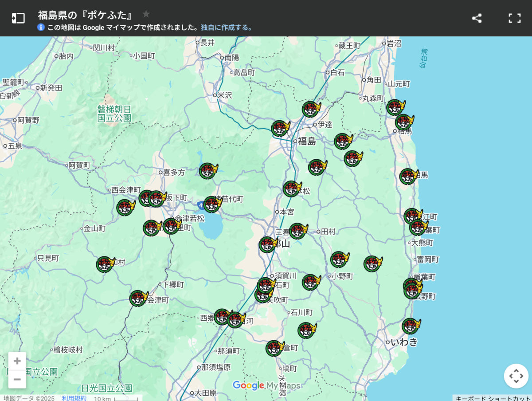Share the map via share icon
Image resolution: width=532 pixels, height=401 pixels.
[x=477, y=18]
